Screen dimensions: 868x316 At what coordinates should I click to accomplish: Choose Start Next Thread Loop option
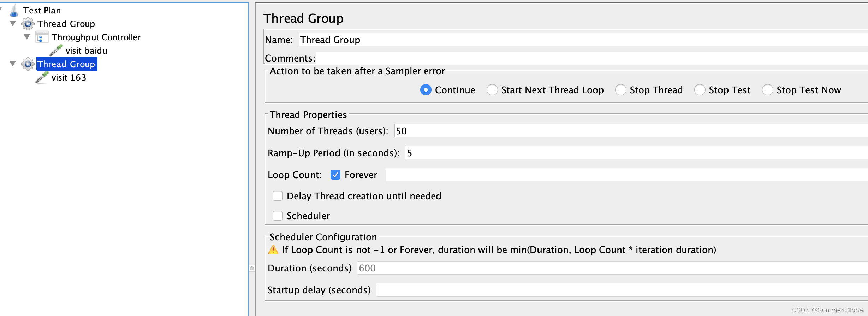coord(492,90)
